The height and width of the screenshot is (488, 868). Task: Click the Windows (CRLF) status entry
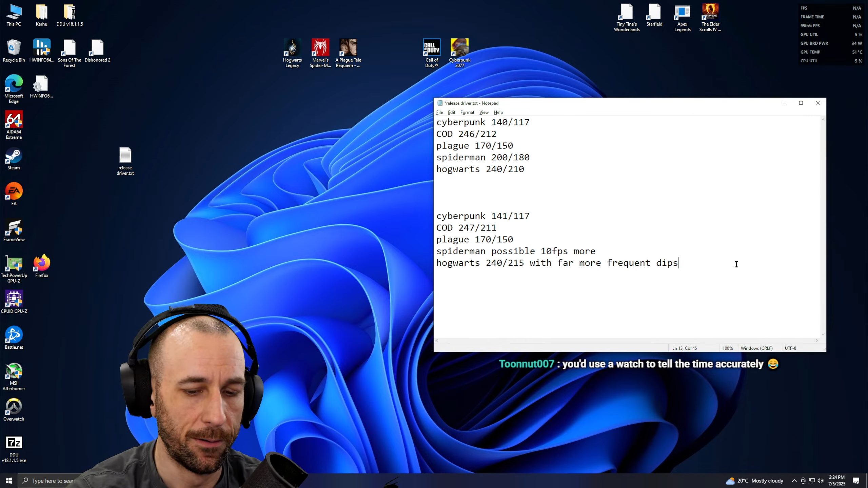[x=756, y=348]
